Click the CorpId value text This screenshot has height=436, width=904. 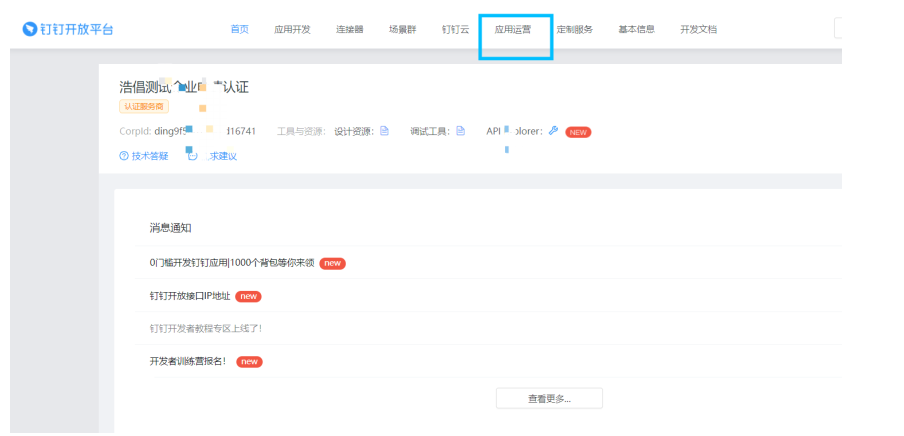[x=205, y=131]
